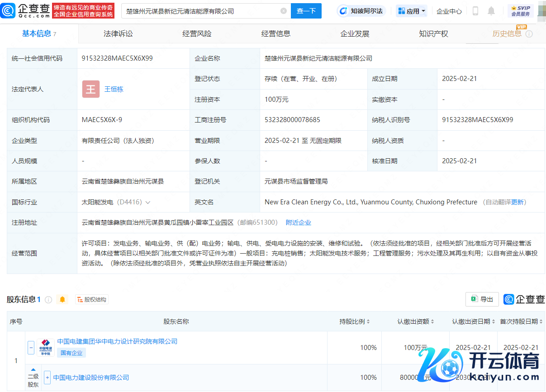Switch to the 法律诉讼 tab
This screenshot has width=546, height=392.
[x=118, y=33]
